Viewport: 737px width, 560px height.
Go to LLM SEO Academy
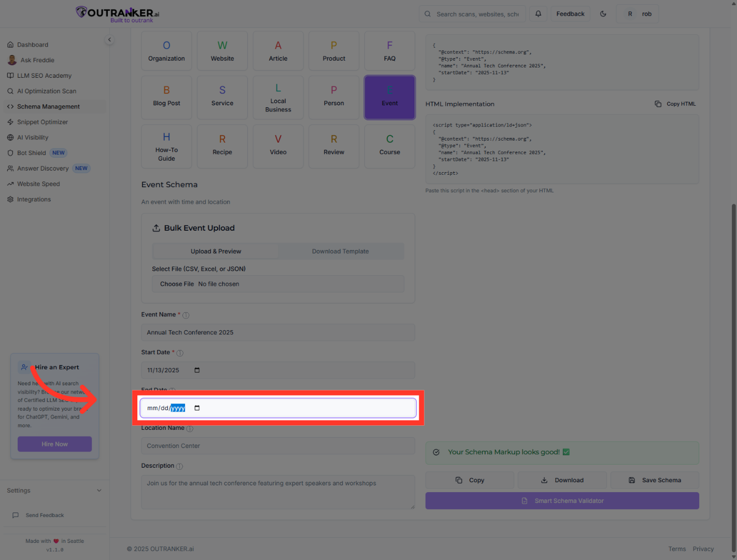click(44, 76)
